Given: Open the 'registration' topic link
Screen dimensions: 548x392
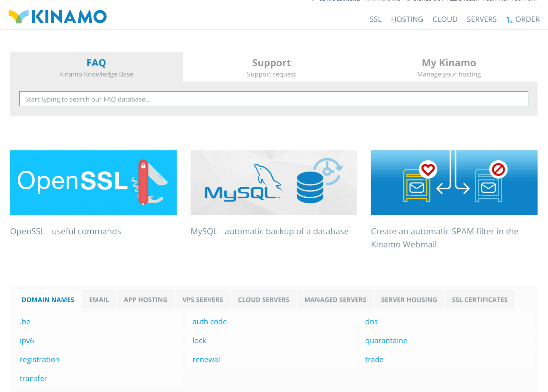Looking at the screenshot, I should pos(40,360).
